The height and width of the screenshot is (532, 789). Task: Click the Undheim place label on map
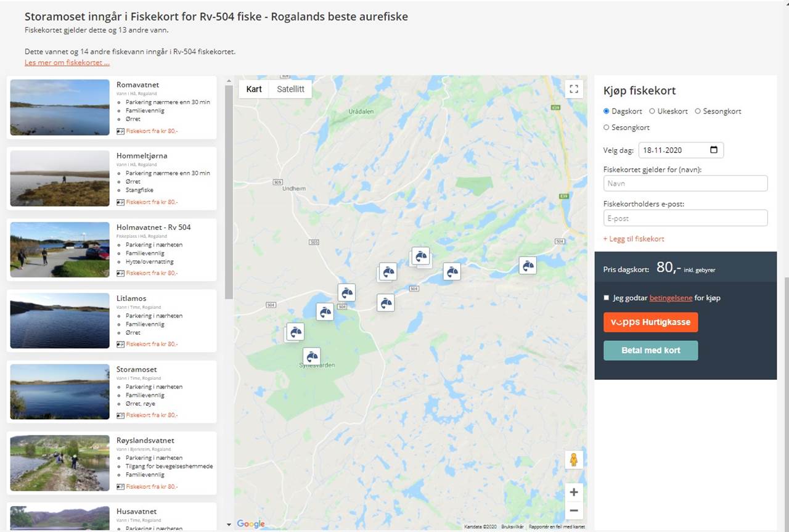pos(293,189)
